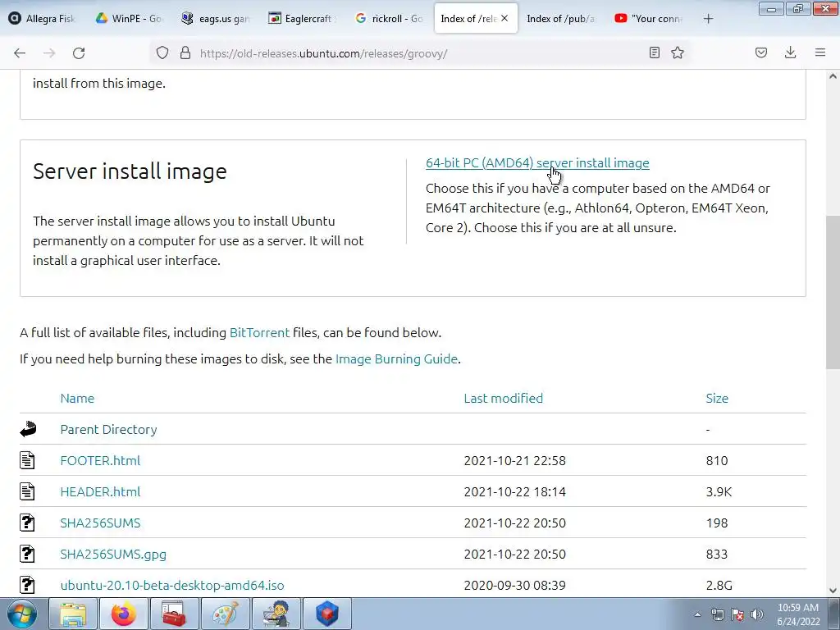Switch to the YouTube "Your conn" tab
Viewport: 840px width, 630px height.
[x=649, y=18]
